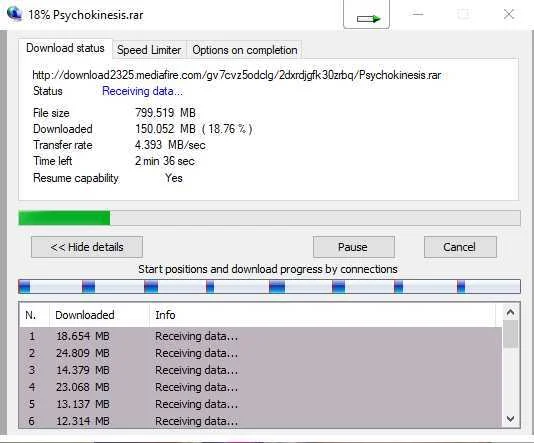This screenshot has height=443, width=534.
Task: Click the 'Receiving data...' status text
Action: 142,91
